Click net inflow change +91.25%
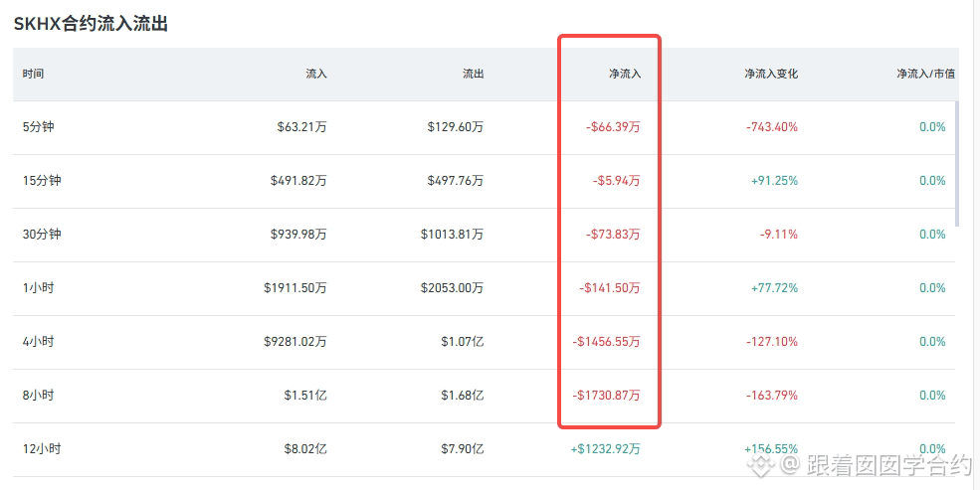980x490 pixels. pos(774,180)
